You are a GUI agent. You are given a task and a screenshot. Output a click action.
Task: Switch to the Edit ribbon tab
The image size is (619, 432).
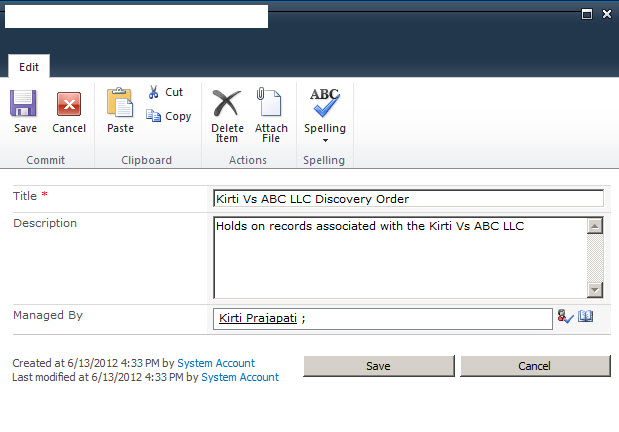(x=29, y=67)
